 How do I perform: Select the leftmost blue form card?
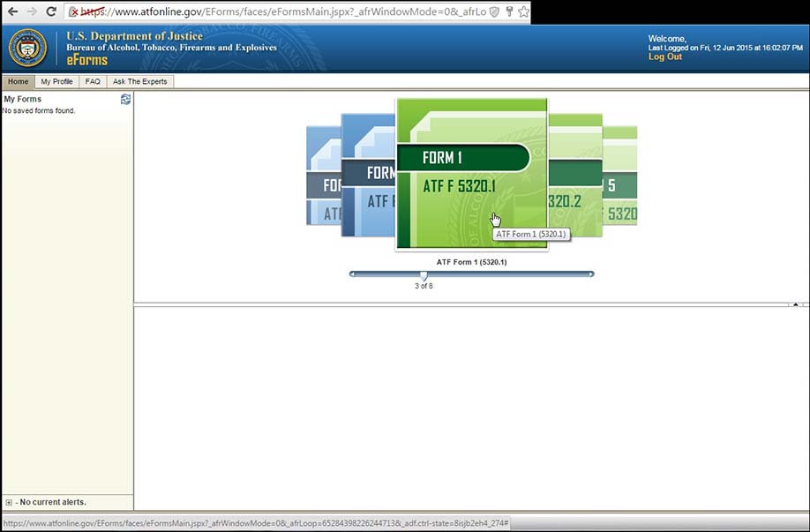click(323, 176)
